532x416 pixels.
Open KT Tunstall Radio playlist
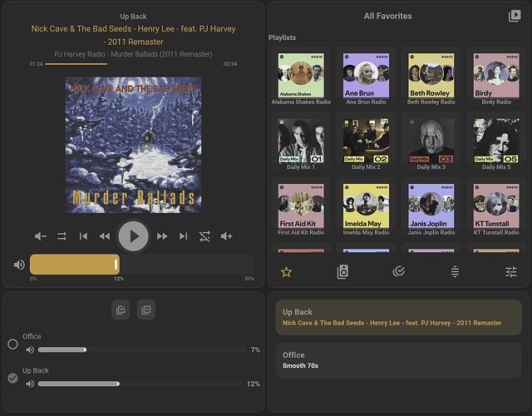(x=496, y=209)
